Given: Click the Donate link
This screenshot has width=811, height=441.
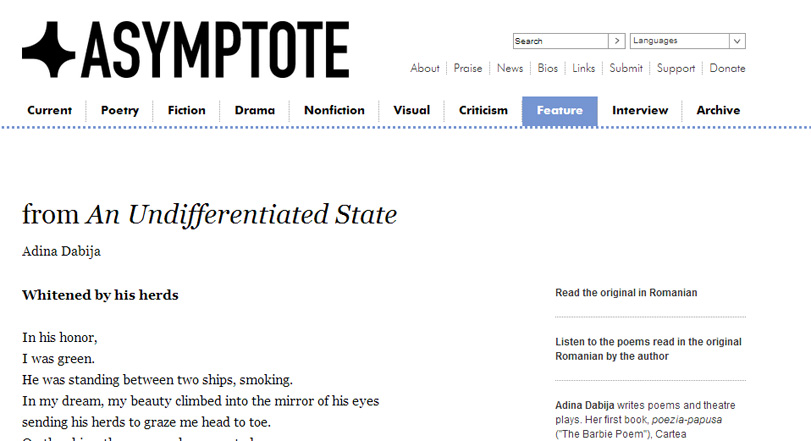Looking at the screenshot, I should (x=727, y=68).
